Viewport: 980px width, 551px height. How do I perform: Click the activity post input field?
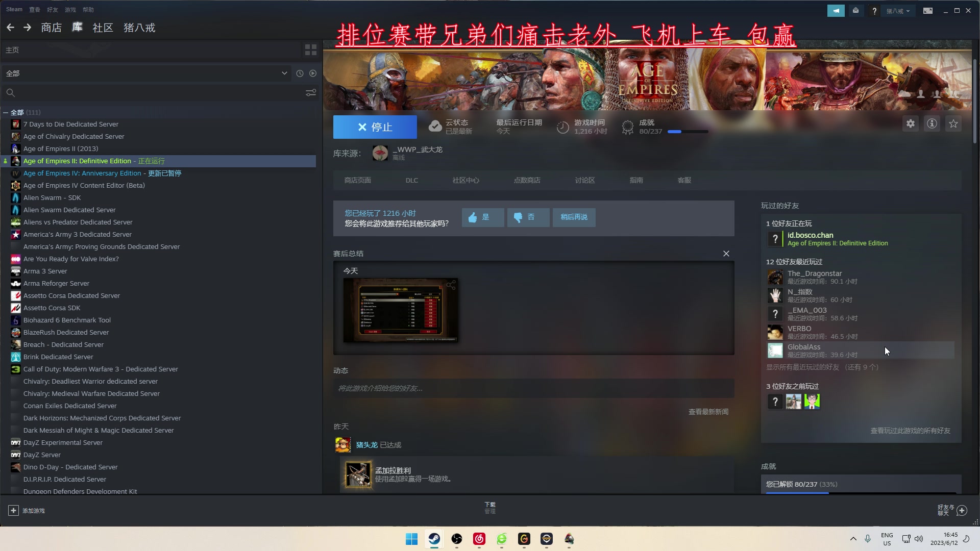pos(533,388)
